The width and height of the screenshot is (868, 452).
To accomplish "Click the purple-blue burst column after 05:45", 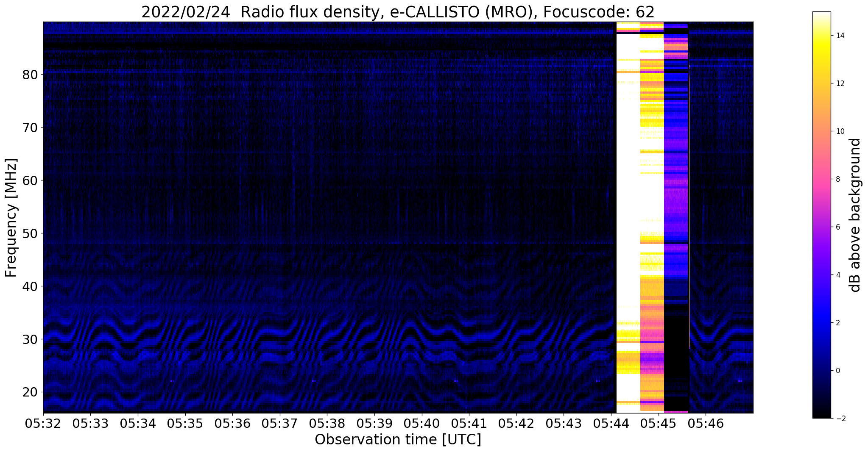I will tap(676, 217).
